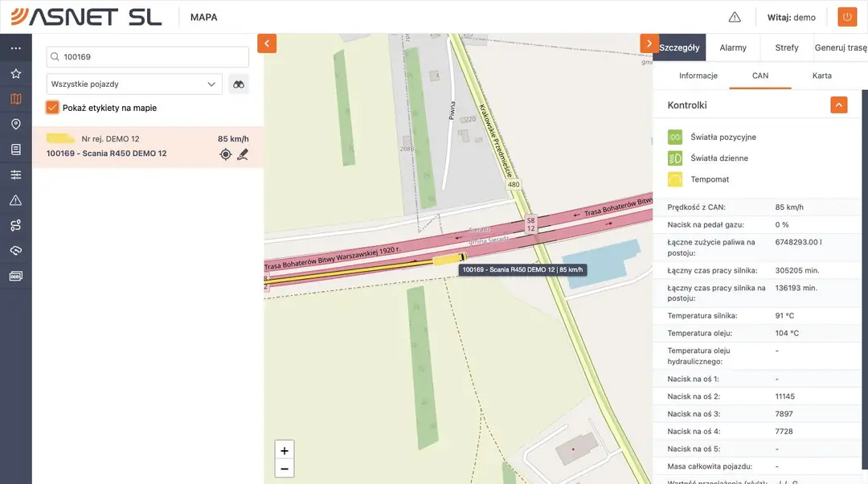Click the Temperatura oleju value 104 °C
868x484 pixels.
pyautogui.click(x=787, y=334)
